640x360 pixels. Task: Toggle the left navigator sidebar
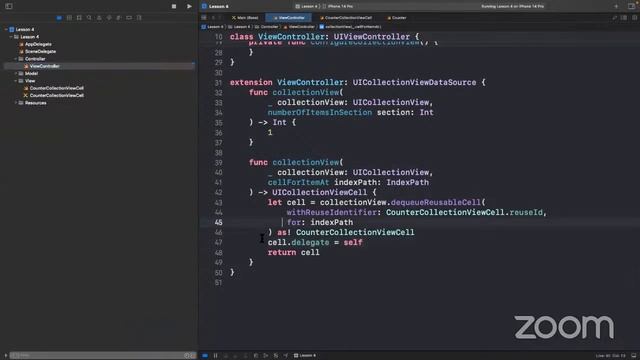tap(9, 7)
